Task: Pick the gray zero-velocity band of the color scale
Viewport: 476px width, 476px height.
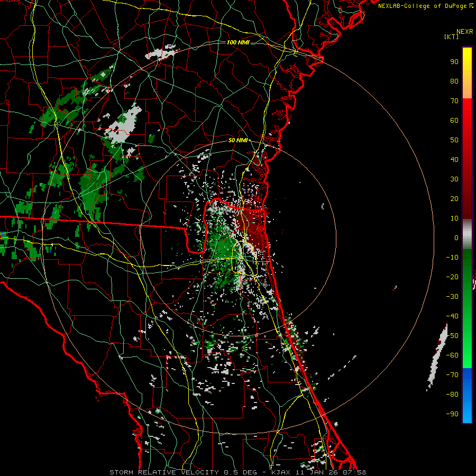Action: click(x=467, y=234)
